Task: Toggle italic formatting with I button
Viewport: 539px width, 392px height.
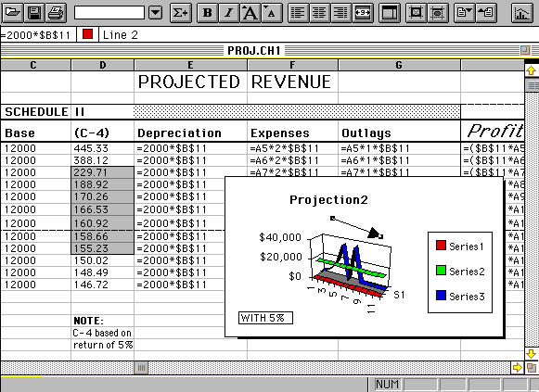Action: tap(228, 13)
